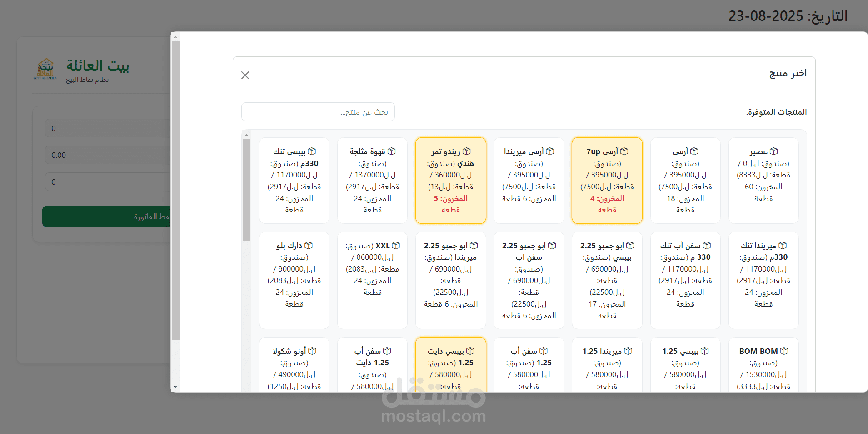868x434 pixels.
Task: Click the background field showing 0.00
Action: [x=108, y=155]
